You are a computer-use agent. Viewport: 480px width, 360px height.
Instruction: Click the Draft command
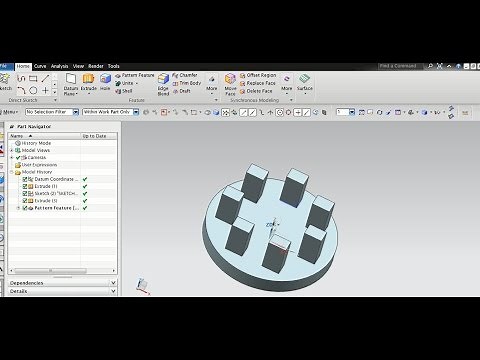point(182,91)
